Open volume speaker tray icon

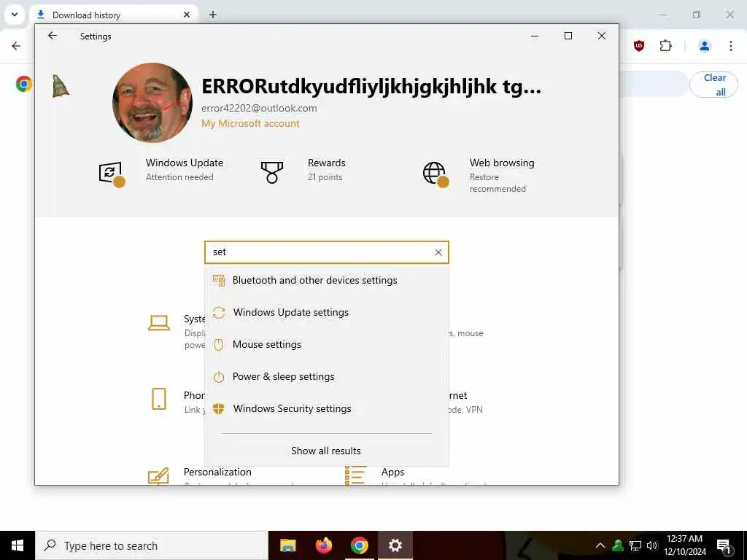pyautogui.click(x=652, y=545)
